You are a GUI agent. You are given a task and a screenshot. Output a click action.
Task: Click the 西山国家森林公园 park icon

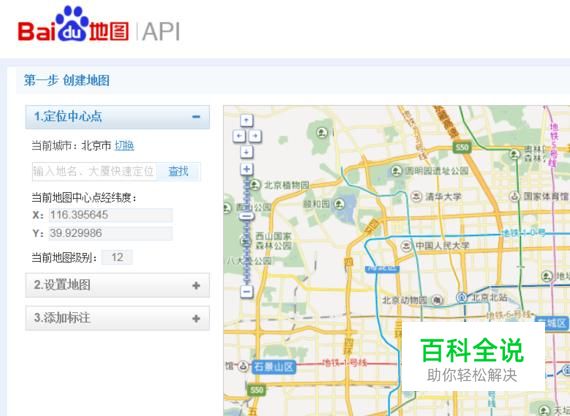pyautogui.click(x=245, y=240)
